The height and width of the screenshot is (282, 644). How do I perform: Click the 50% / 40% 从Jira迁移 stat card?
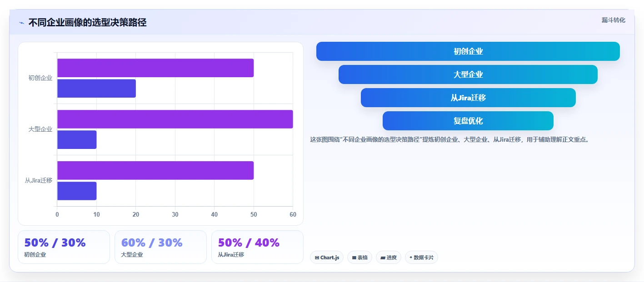pos(257,247)
